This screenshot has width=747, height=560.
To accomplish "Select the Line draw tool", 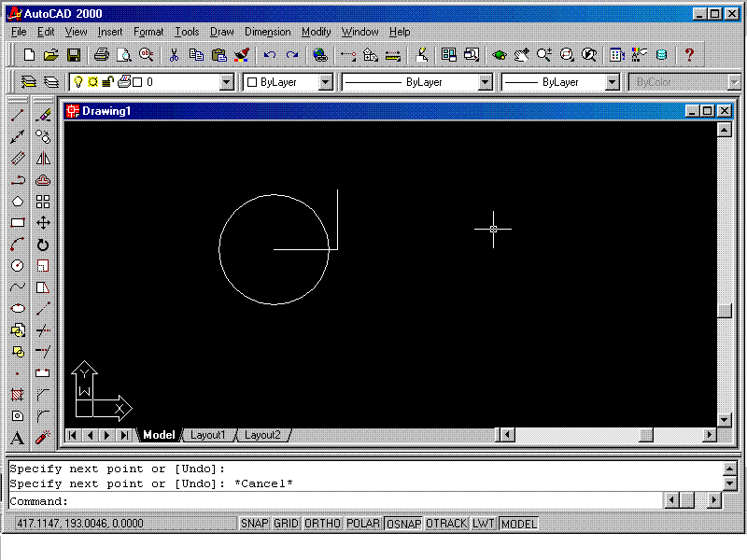I will tap(18, 115).
